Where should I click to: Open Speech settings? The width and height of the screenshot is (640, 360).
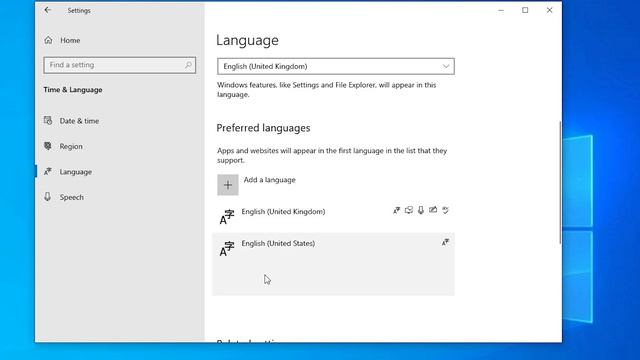[71, 197]
